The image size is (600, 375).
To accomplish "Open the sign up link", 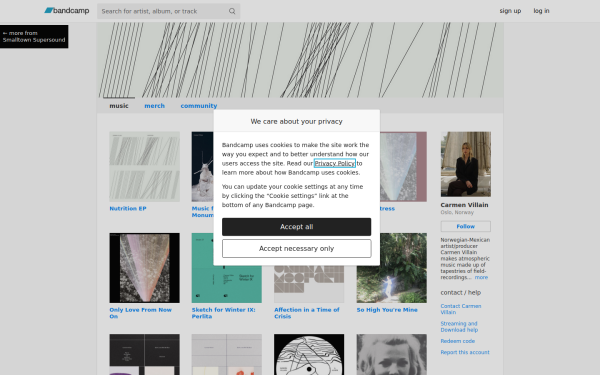I will click(x=510, y=11).
